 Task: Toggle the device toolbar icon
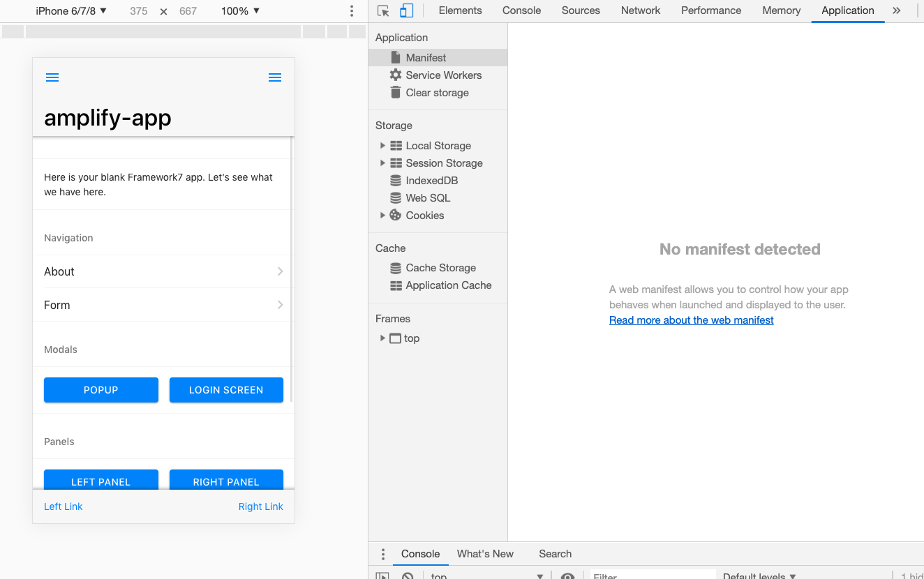coord(406,10)
